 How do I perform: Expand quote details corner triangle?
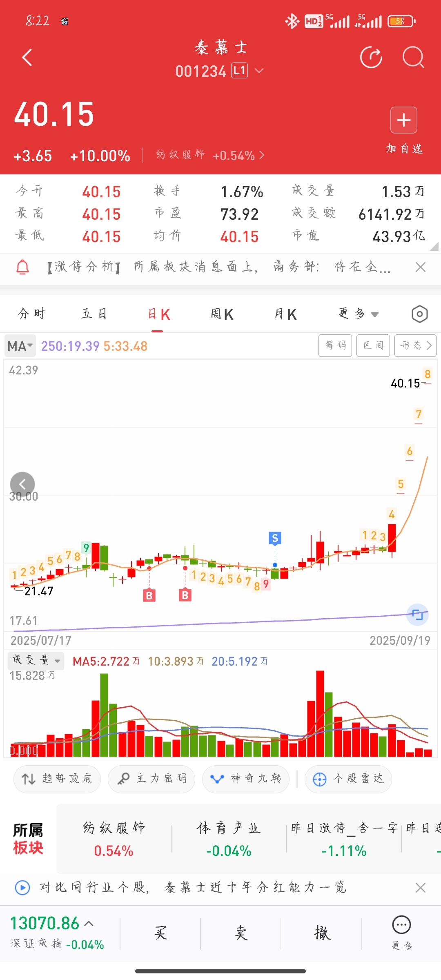[434, 246]
